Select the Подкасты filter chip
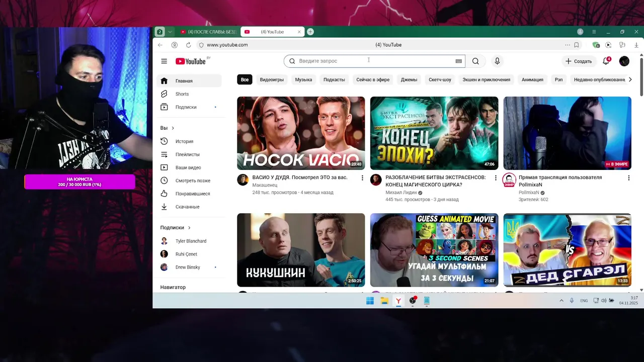 click(x=334, y=79)
